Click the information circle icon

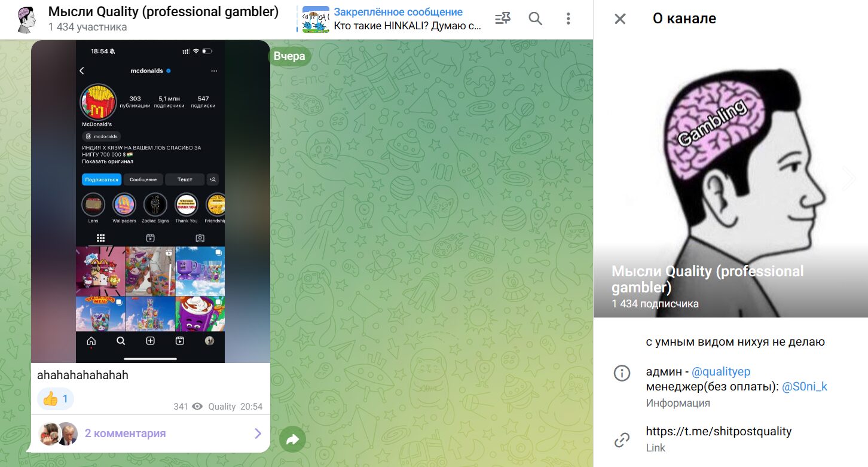(x=622, y=373)
